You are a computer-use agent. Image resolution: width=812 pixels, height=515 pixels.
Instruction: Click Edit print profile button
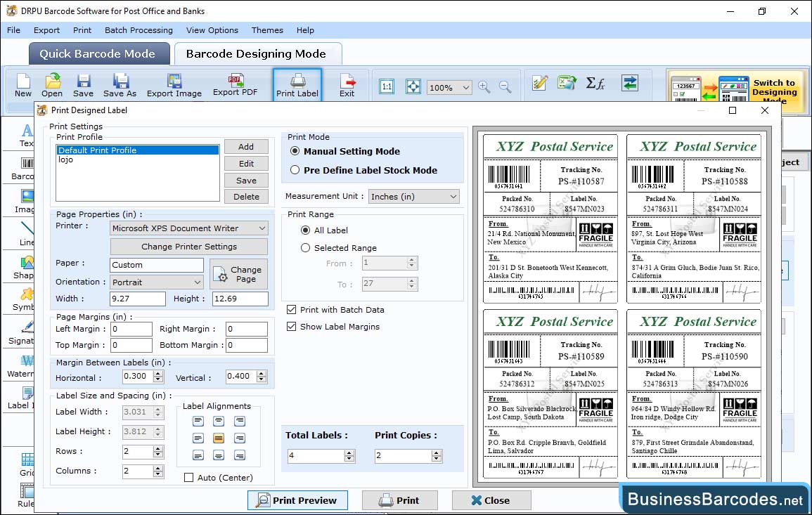246,164
